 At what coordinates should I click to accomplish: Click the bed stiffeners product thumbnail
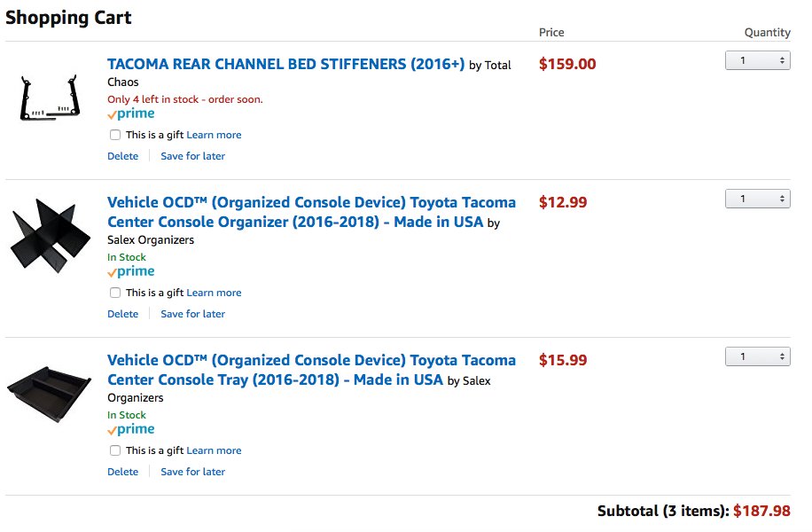tap(50, 98)
